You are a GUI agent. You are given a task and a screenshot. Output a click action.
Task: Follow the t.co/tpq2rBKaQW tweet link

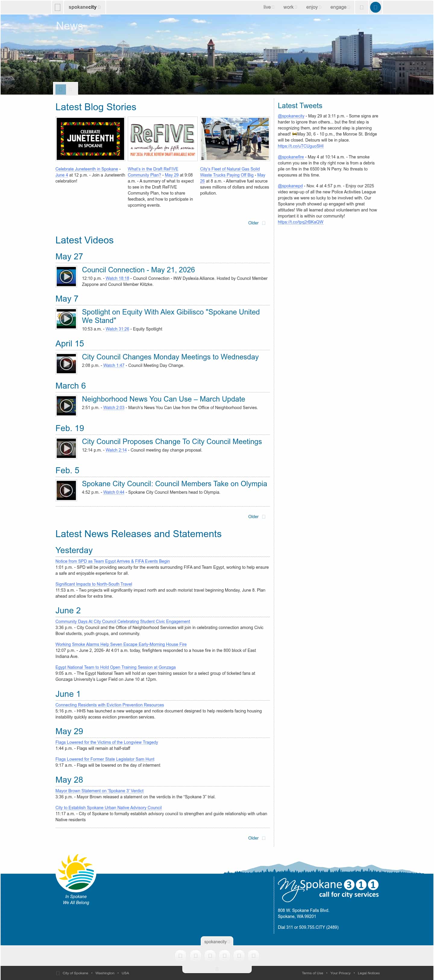point(300,222)
